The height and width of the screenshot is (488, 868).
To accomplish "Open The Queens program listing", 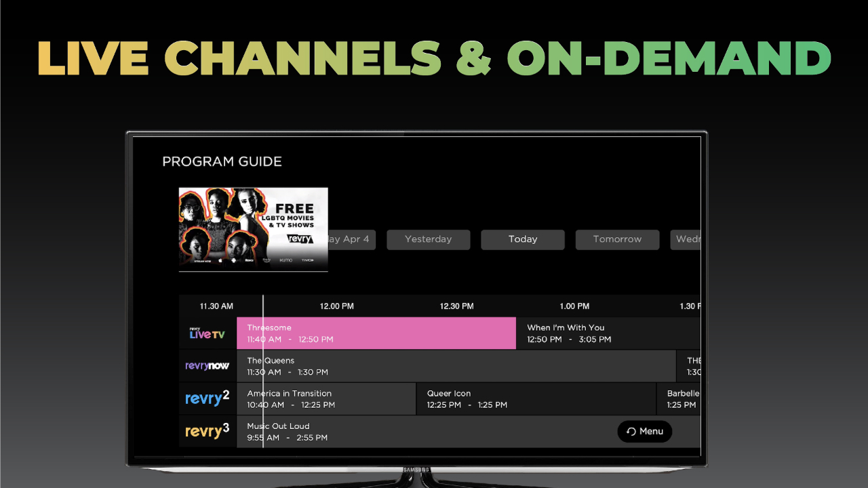I will tap(456, 366).
